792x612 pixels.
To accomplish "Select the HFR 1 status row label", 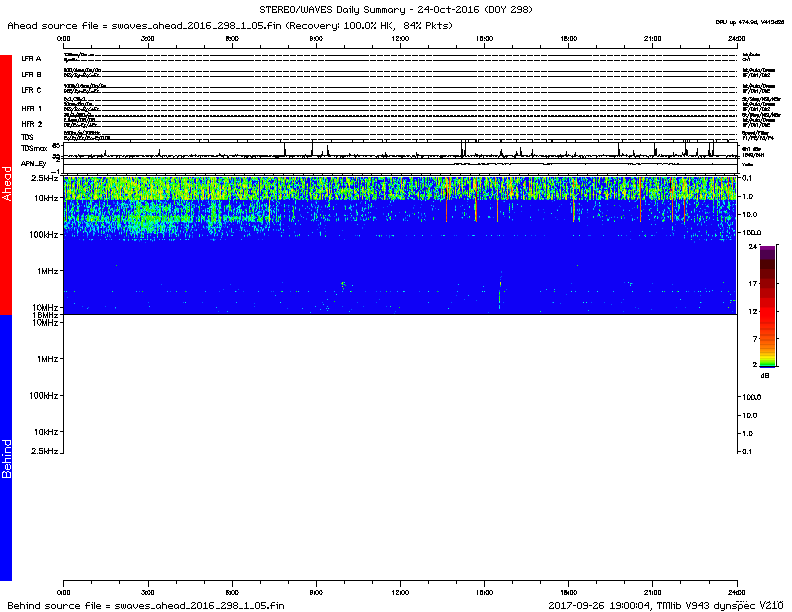I will click(x=31, y=108).
